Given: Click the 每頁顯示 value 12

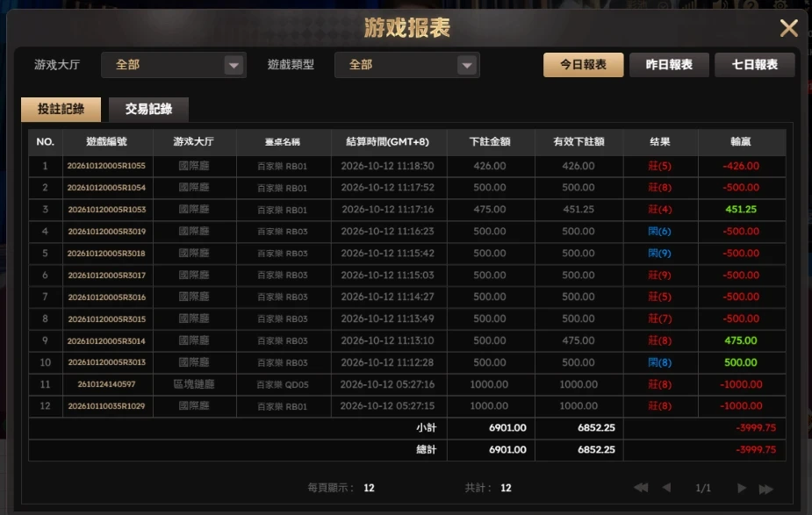Looking at the screenshot, I should (369, 488).
